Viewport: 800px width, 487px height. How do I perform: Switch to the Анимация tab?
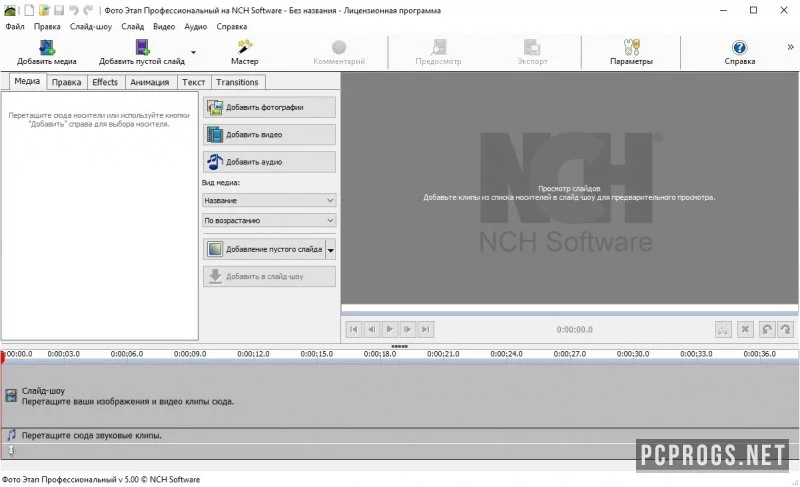149,82
